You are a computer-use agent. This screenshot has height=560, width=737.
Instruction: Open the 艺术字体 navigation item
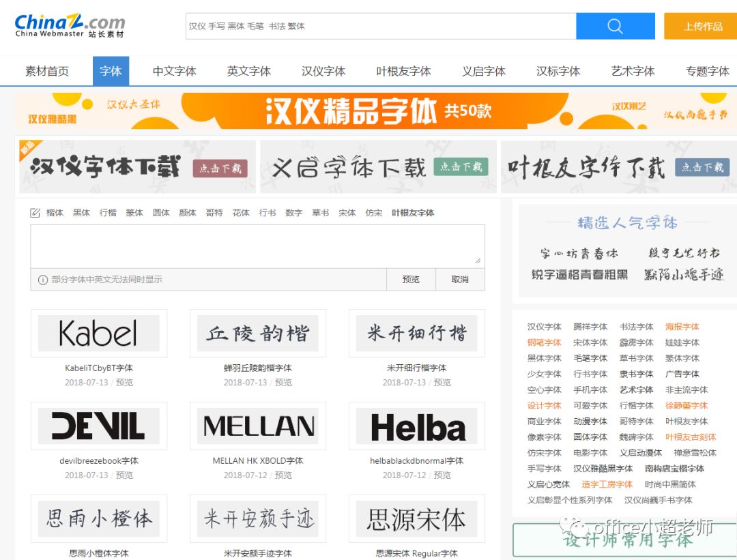click(633, 71)
